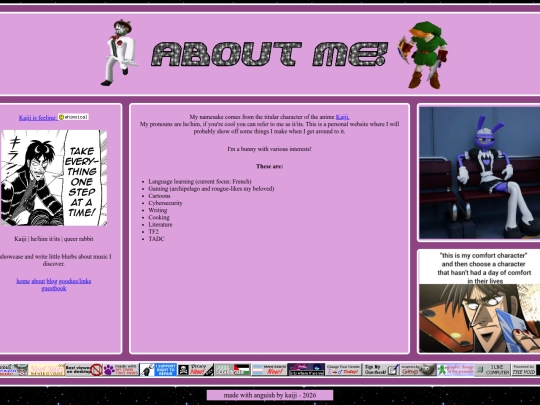This screenshot has height=405, width=540.
Task: Click the 'Cooking' list item
Action: 159,217
